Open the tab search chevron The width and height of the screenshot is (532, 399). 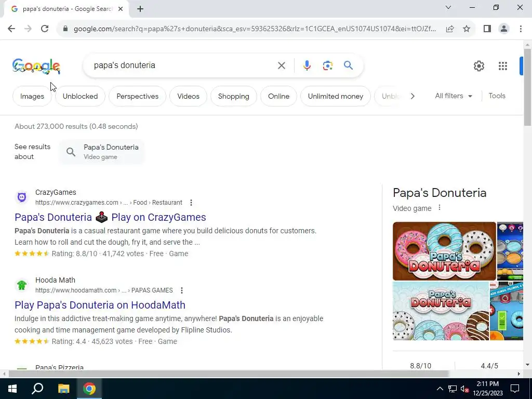tap(448, 7)
